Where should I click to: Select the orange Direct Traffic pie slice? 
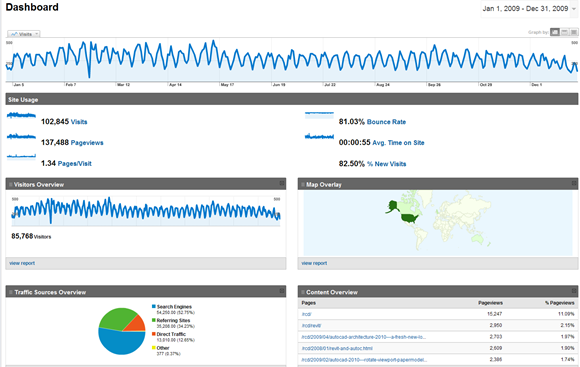click(137, 324)
